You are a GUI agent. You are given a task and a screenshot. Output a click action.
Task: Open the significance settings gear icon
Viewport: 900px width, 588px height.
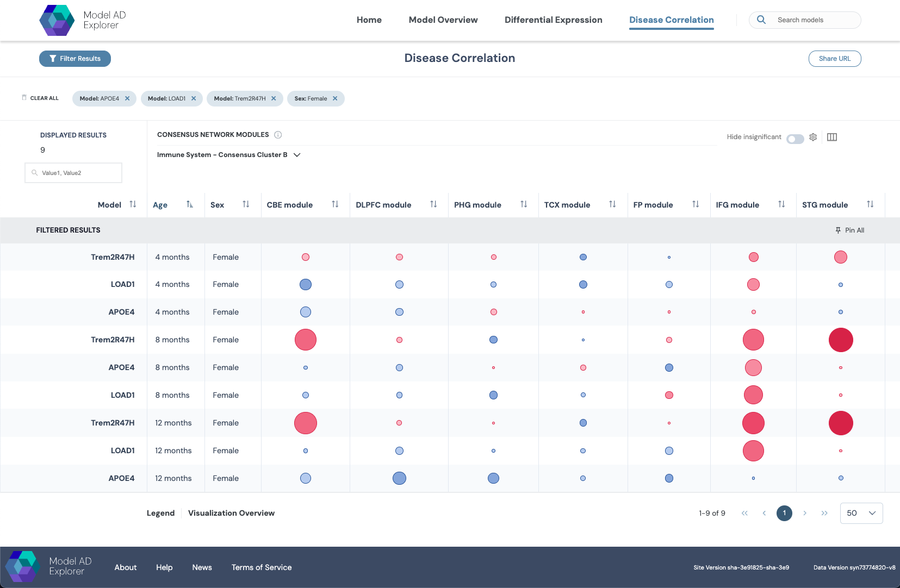tap(813, 137)
